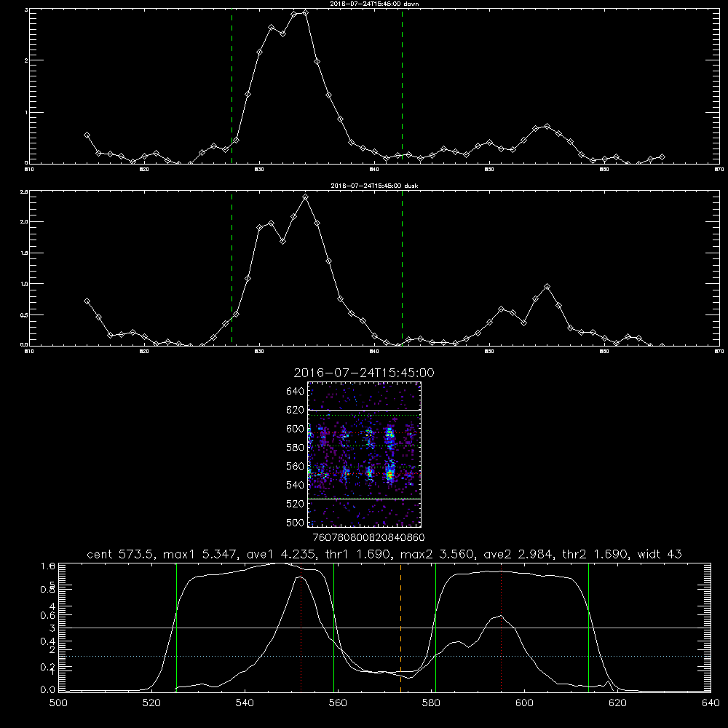Click the '540' label on heatmap y-axis
The image size is (728, 728).
[x=296, y=485]
